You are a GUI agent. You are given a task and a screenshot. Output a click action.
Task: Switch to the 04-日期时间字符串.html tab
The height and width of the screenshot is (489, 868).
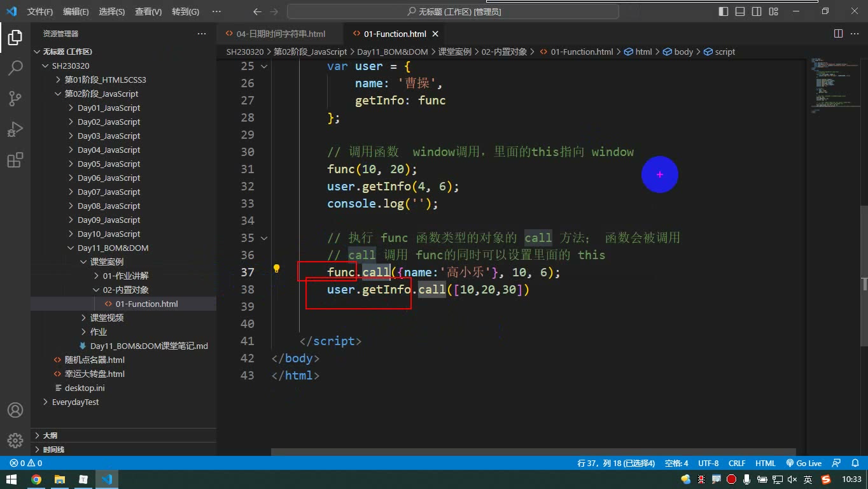pyautogui.click(x=280, y=34)
